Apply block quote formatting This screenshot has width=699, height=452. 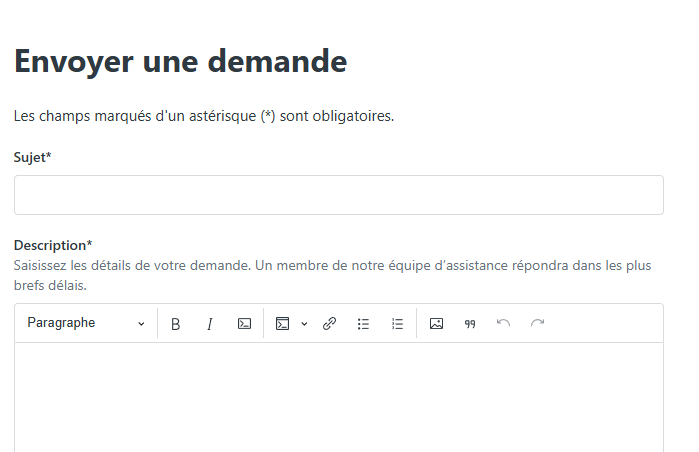click(x=470, y=324)
